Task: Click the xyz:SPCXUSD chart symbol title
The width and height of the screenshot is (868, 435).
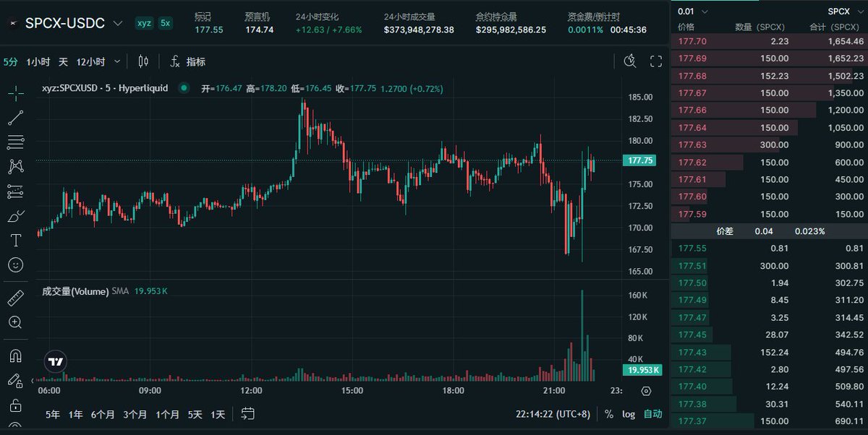Action: (104, 88)
